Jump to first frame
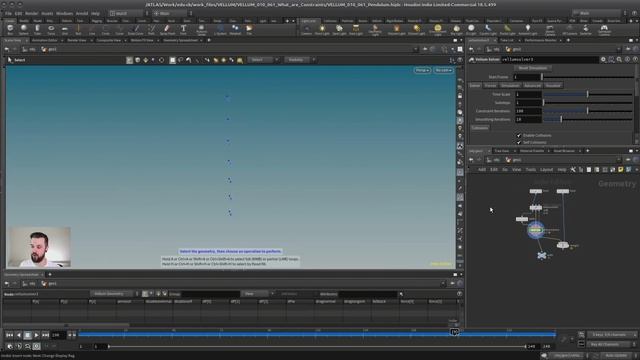 (x=9, y=335)
